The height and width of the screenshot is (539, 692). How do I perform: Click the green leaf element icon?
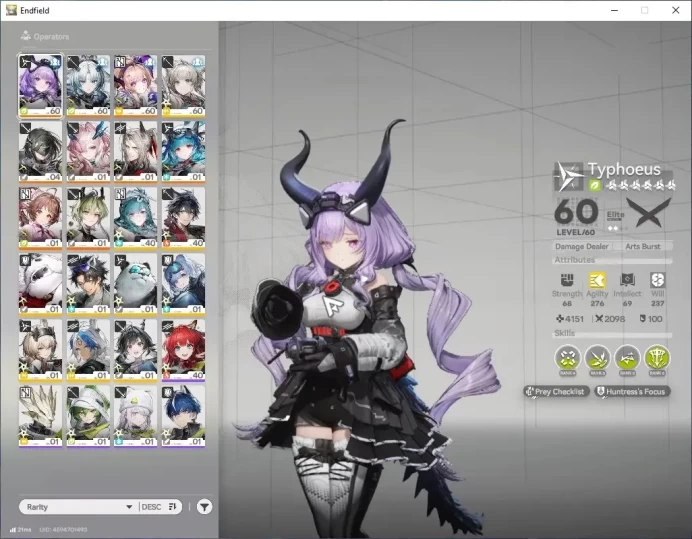[x=594, y=186]
